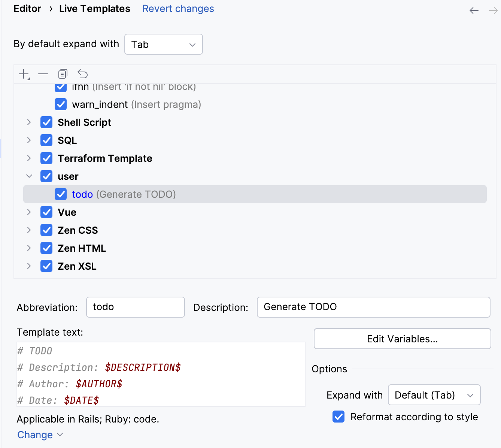Remove the selected template using minus icon
501x448 pixels.
coord(43,74)
